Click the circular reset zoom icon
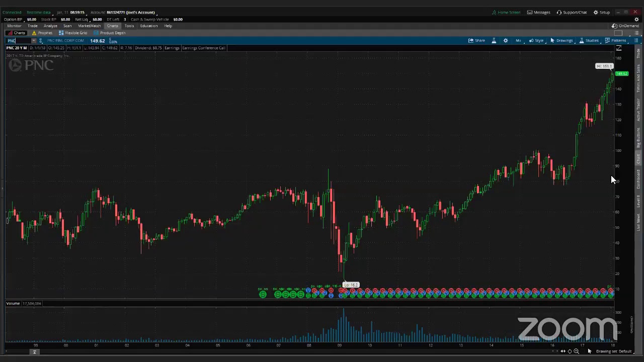The image size is (644, 362). [570, 351]
